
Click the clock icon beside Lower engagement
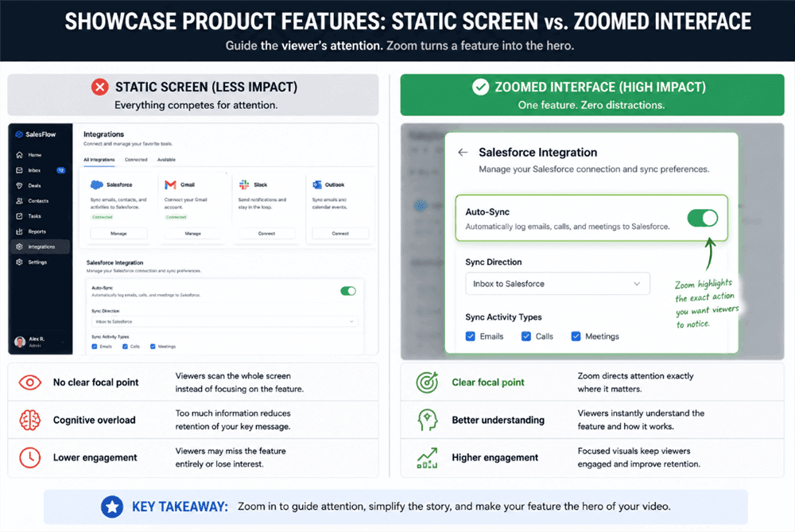point(30,457)
